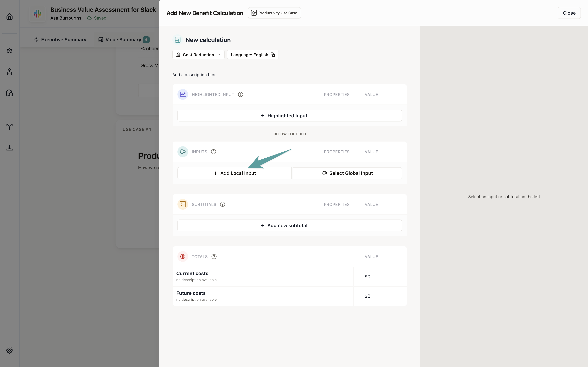Click the branching arrows sidebar icon
The image size is (588, 367).
[x=10, y=126]
